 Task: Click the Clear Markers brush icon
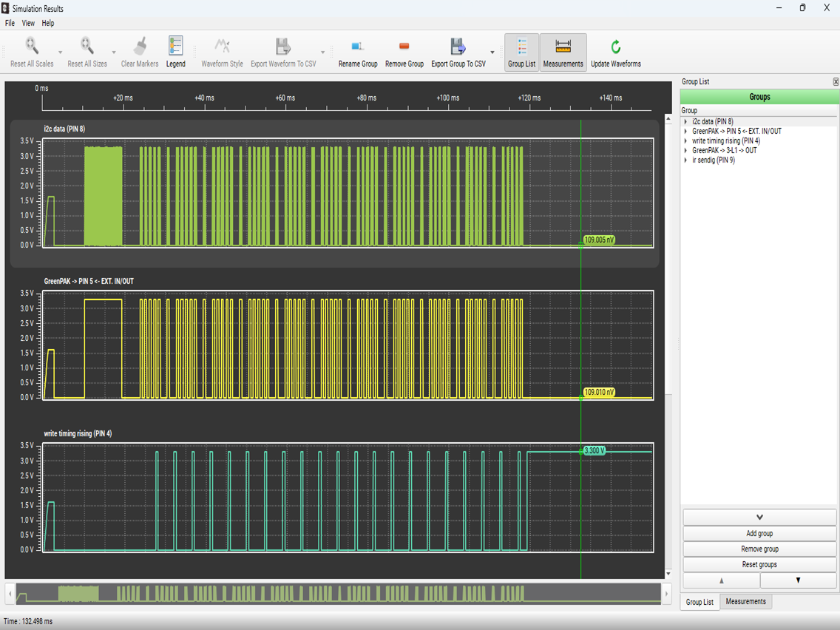pyautogui.click(x=140, y=47)
